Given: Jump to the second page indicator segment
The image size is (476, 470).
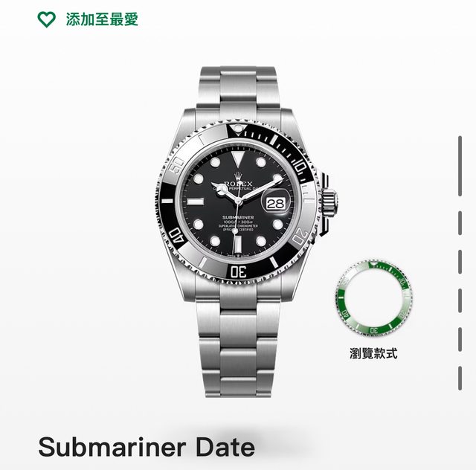Looking at the screenshot, I should click(460, 223).
